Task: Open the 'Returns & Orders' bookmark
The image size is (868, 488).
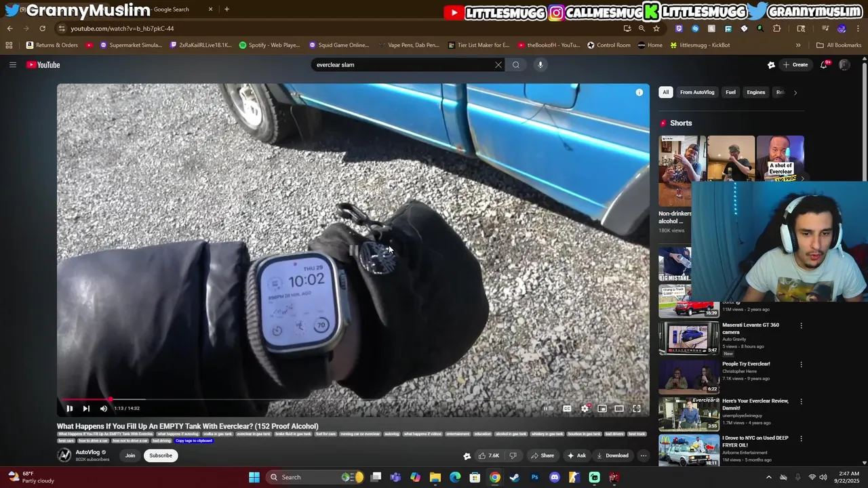Action: (x=52, y=45)
